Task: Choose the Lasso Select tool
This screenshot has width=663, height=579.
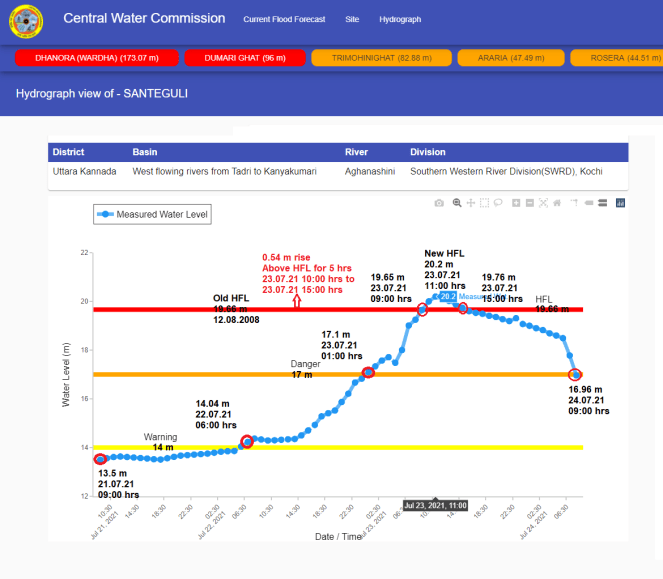Action: [498, 203]
